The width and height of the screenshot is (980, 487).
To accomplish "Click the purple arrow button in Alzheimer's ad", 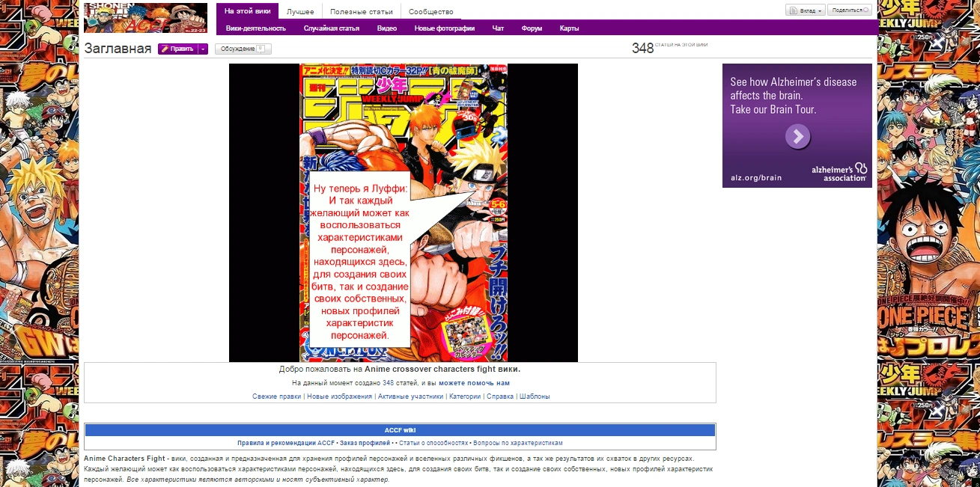I will [798, 137].
